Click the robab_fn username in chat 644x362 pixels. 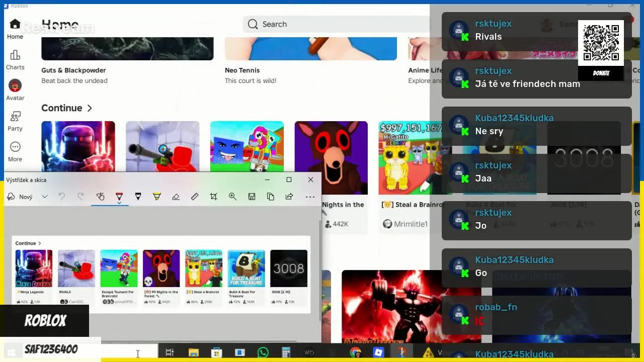(x=496, y=307)
